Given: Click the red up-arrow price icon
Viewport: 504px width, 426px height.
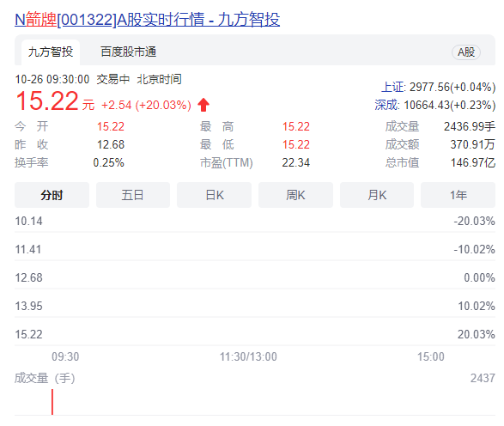Looking at the screenshot, I should point(203,105).
